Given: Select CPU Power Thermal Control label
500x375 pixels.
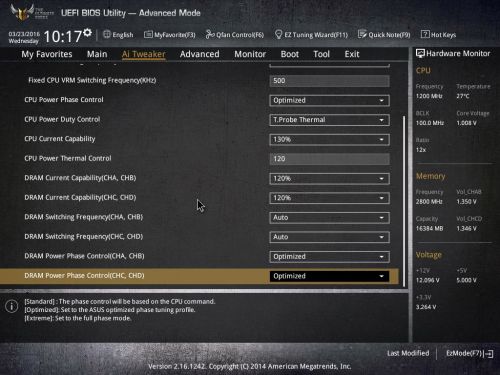Looking at the screenshot, I should (68, 158).
